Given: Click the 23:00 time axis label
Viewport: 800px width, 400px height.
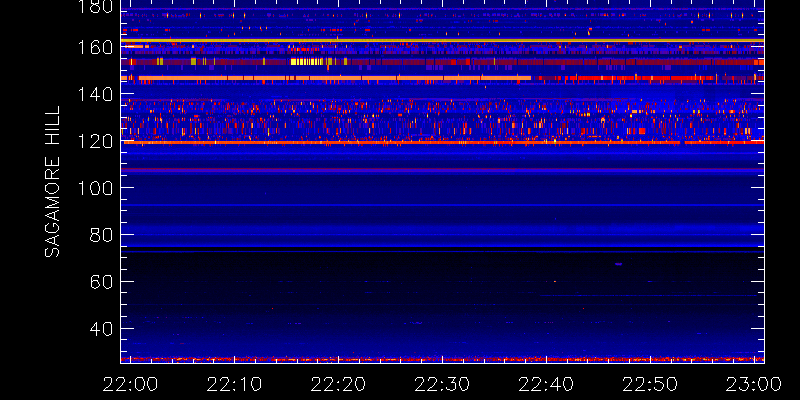Looking at the screenshot, I should point(754,384).
